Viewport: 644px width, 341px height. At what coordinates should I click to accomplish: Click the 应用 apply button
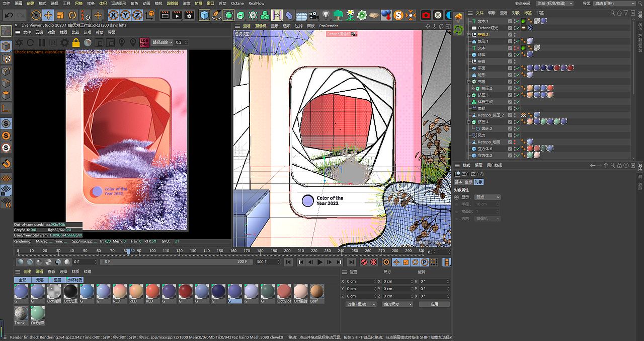tap(434, 304)
